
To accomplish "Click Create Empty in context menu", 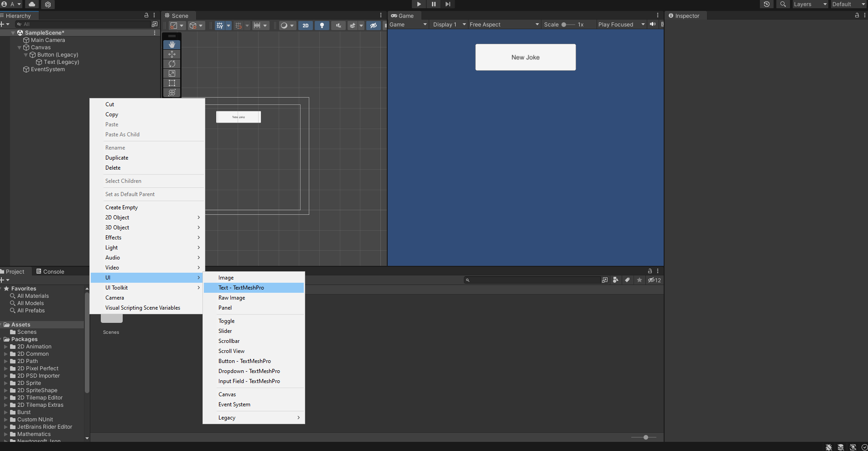I will (121, 207).
